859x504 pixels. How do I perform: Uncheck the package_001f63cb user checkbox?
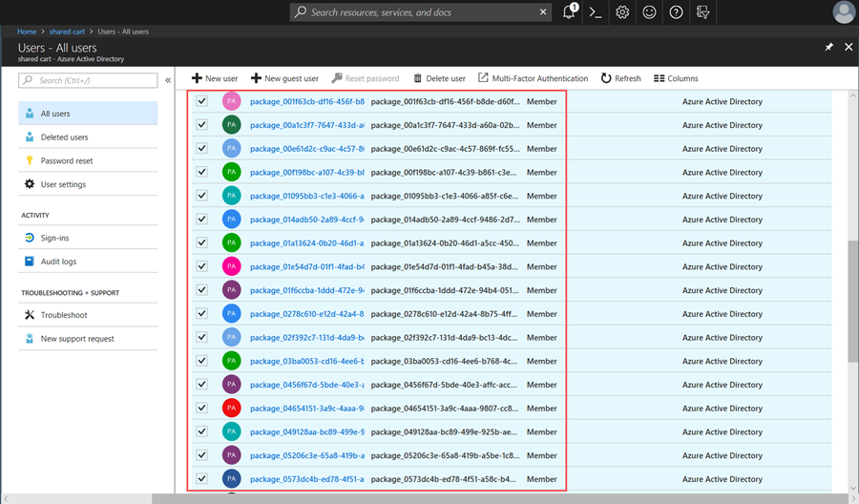201,101
